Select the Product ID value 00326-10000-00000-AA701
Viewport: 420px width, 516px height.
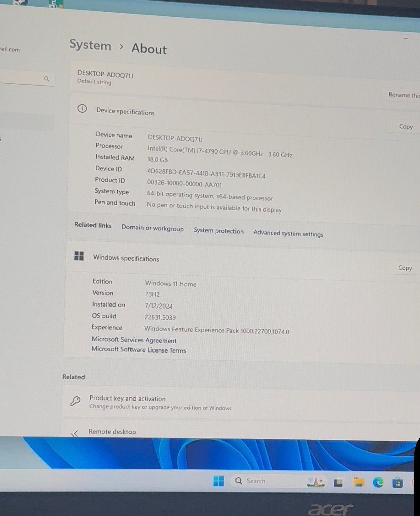(184, 183)
